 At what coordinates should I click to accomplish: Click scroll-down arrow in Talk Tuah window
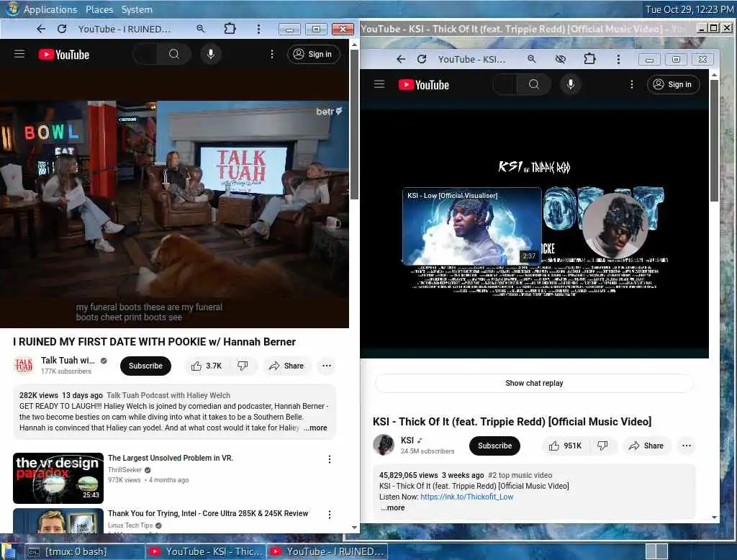354,528
